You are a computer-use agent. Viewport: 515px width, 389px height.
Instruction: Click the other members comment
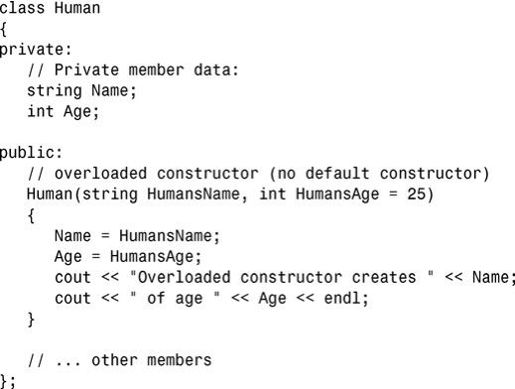(120, 360)
